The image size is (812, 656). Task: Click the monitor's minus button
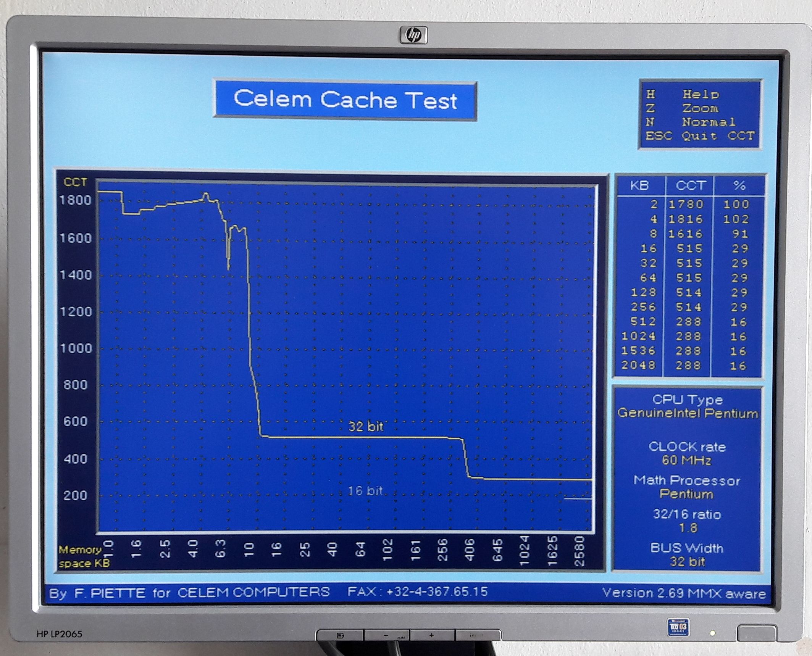point(386,635)
